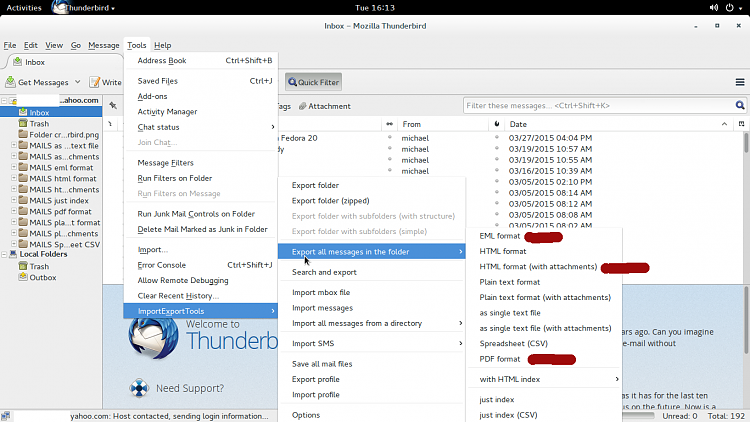This screenshot has height=422, width=750.
Task: Open the Message menu
Action: (104, 45)
